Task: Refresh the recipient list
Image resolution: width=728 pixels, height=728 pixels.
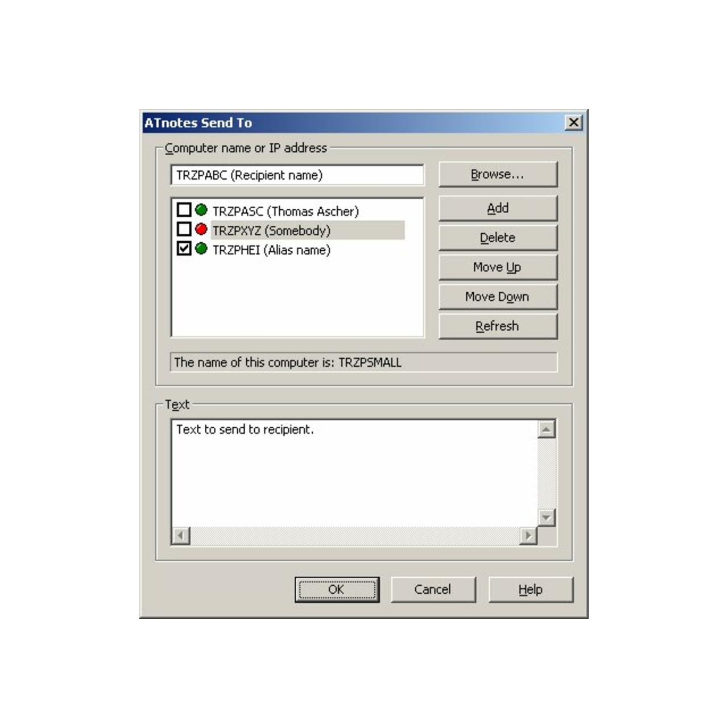Action: point(498,326)
